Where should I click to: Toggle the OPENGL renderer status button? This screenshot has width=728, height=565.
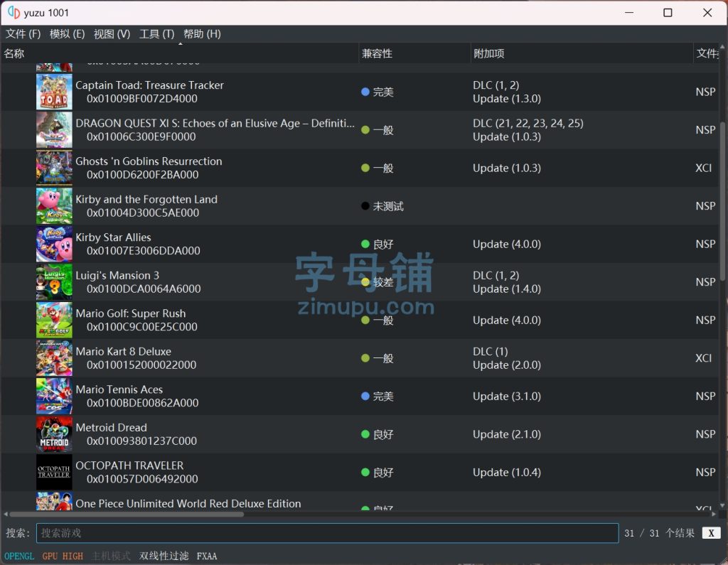click(x=19, y=556)
